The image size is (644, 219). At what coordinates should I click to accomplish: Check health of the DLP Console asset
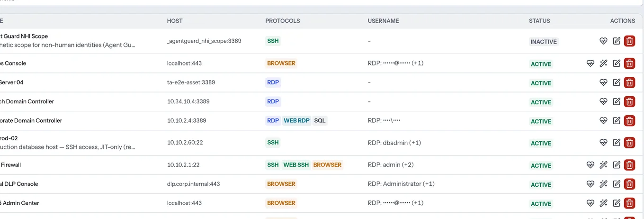click(x=590, y=184)
